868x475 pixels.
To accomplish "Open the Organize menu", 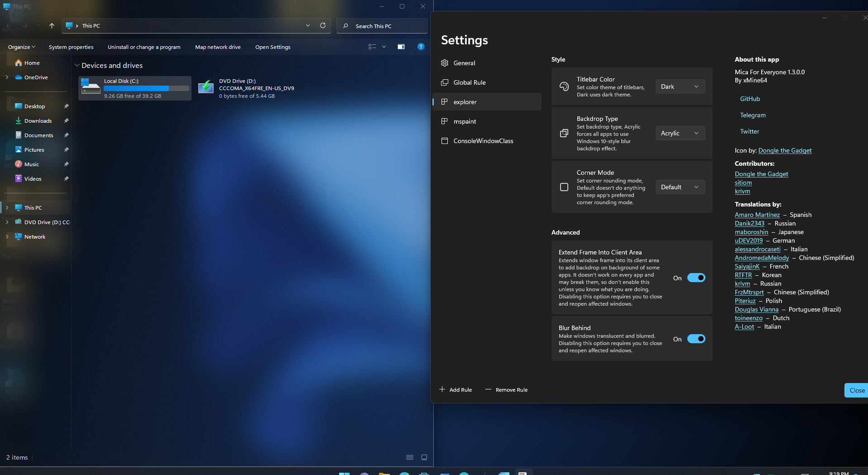I will [x=20, y=47].
